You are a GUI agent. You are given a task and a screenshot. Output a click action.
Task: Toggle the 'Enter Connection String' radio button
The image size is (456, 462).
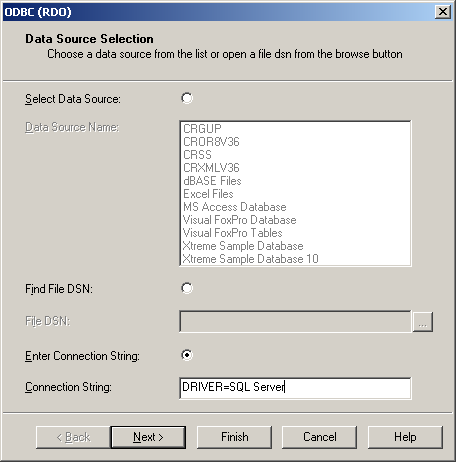pyautogui.click(x=187, y=355)
